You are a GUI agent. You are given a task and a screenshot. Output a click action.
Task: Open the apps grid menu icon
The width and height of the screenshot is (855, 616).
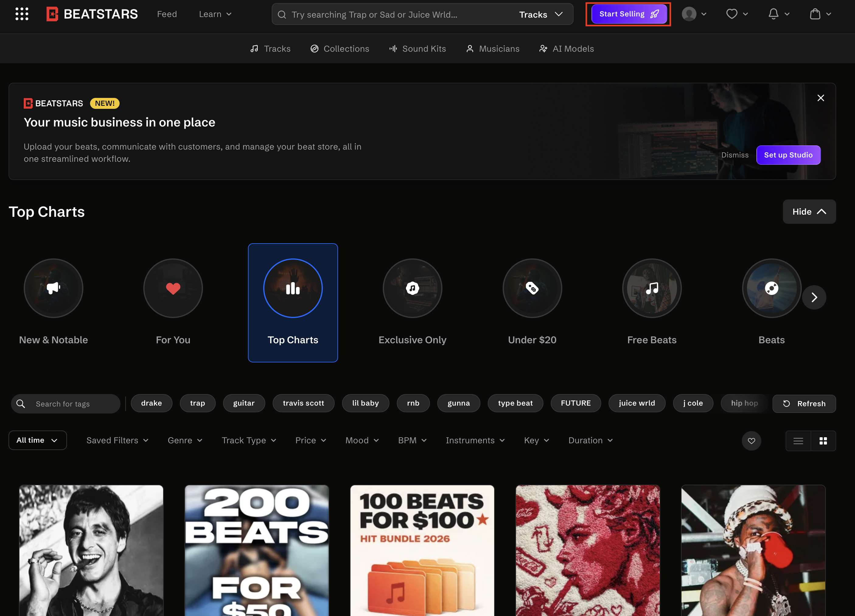(22, 14)
